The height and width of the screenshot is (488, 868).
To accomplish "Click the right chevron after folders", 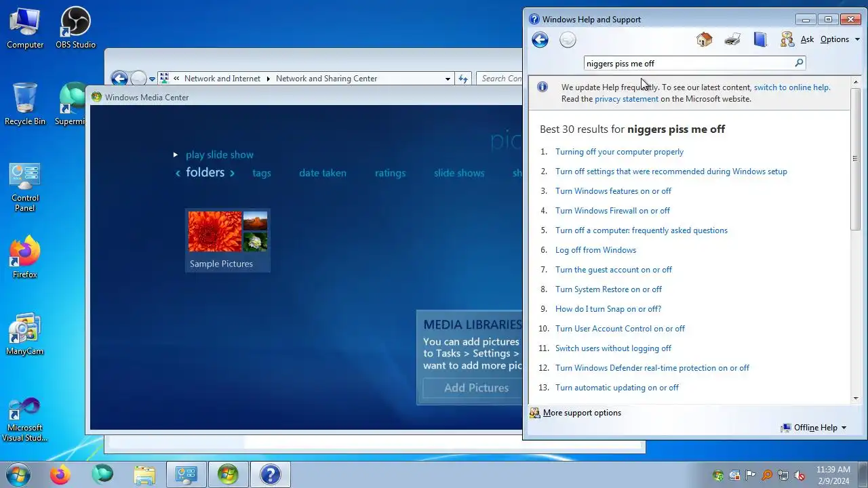I will (x=232, y=173).
